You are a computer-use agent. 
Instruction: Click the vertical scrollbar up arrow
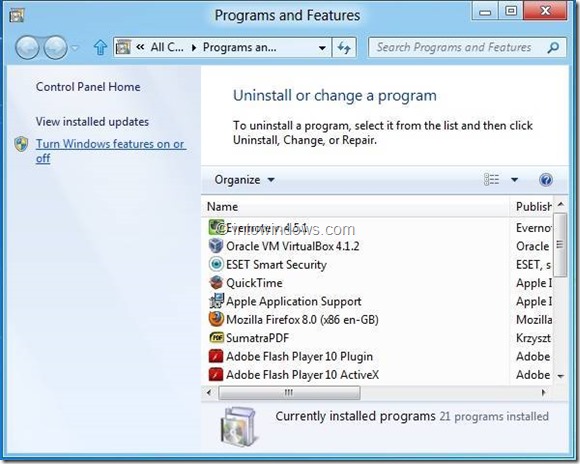click(561, 204)
